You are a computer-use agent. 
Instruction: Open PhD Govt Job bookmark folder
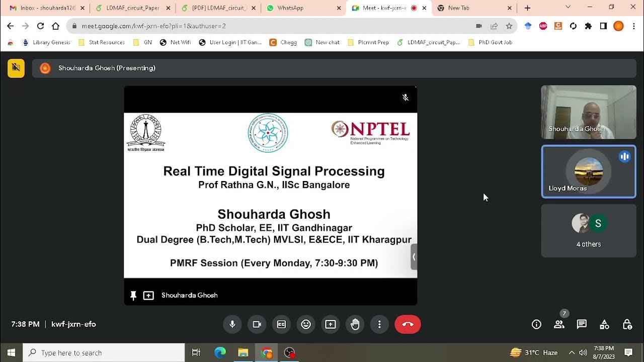click(490, 43)
